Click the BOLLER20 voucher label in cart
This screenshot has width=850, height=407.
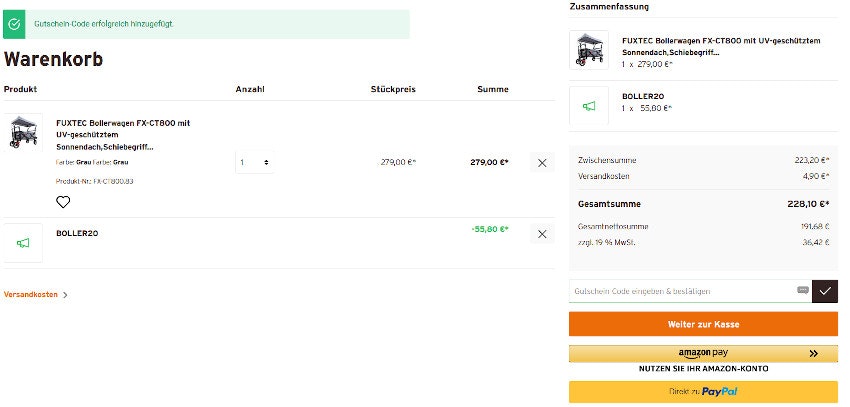[77, 233]
